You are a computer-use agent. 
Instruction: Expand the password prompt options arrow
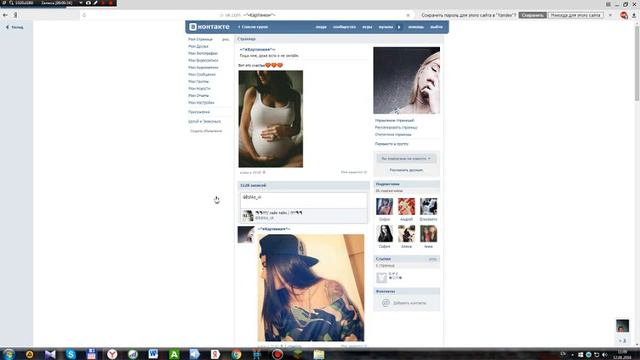pos(610,15)
